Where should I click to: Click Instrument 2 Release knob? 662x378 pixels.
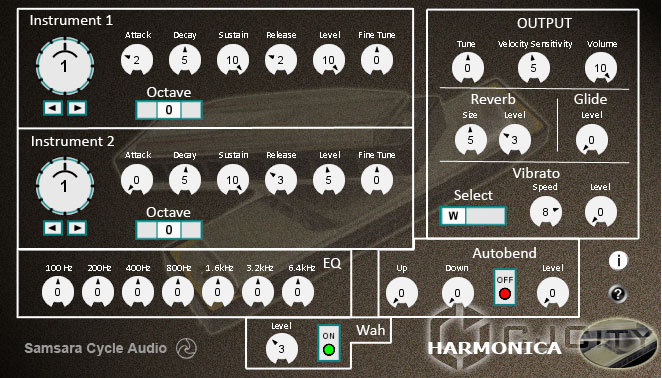(281, 179)
